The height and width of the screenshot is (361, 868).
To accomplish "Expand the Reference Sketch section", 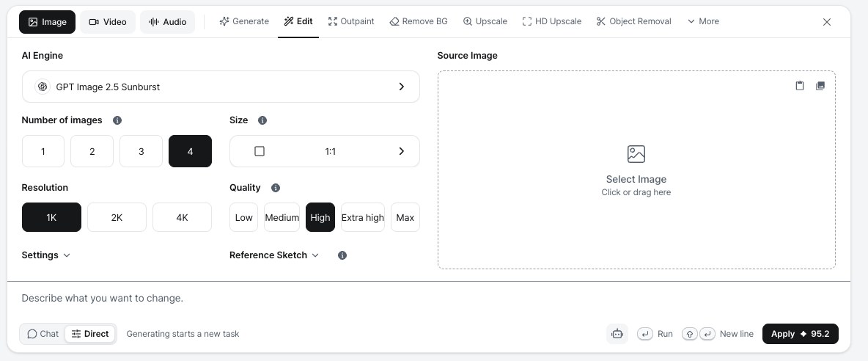I will [x=275, y=255].
